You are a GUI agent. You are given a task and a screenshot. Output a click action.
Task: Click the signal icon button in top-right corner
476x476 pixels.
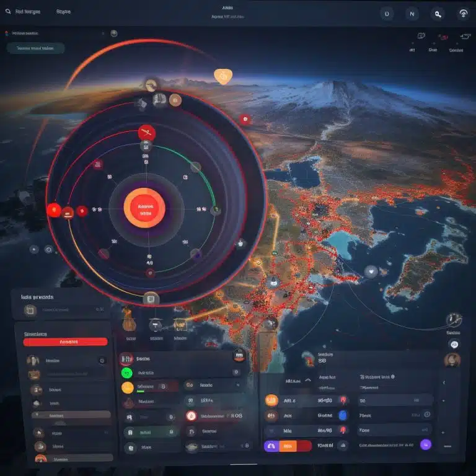(463, 14)
